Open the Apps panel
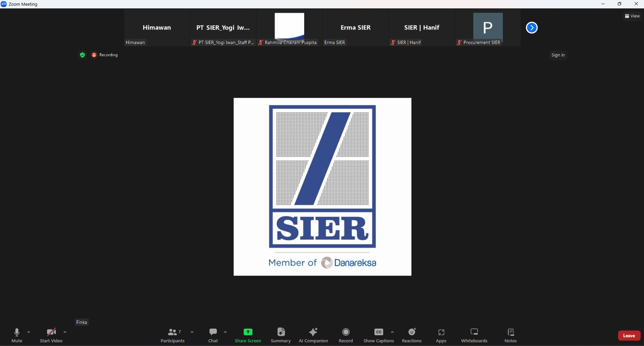 click(441, 335)
